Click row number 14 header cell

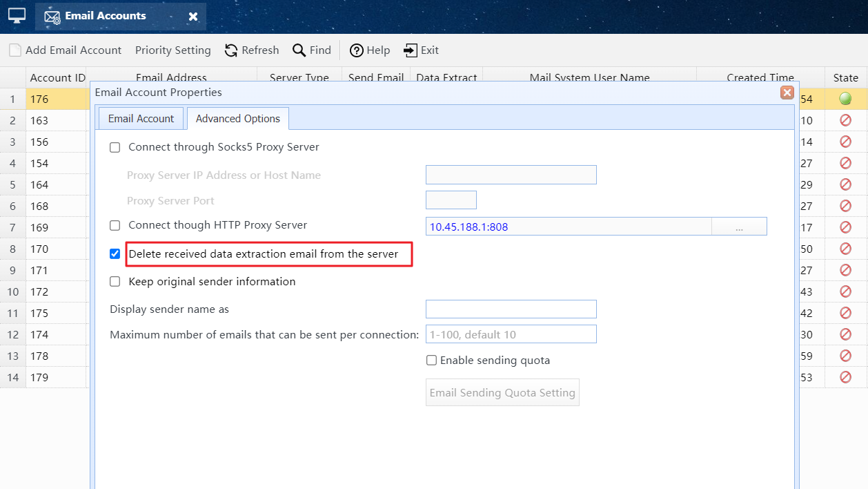point(12,377)
